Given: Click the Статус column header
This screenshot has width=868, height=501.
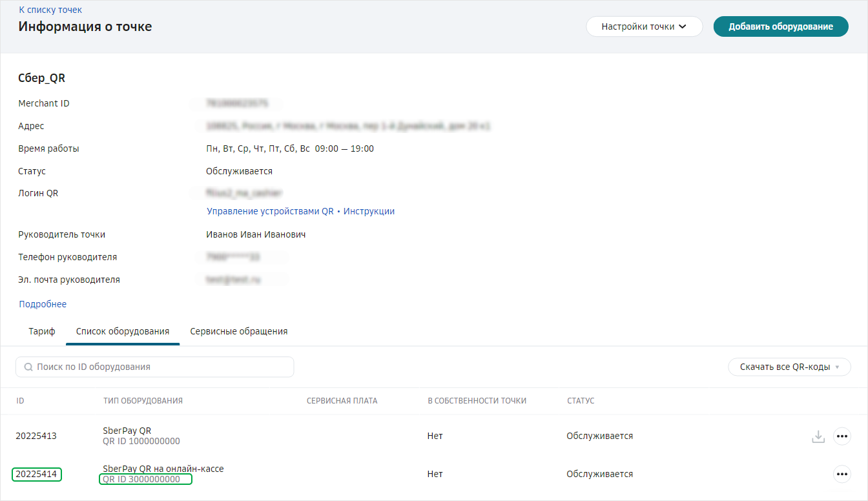Looking at the screenshot, I should pos(580,401).
